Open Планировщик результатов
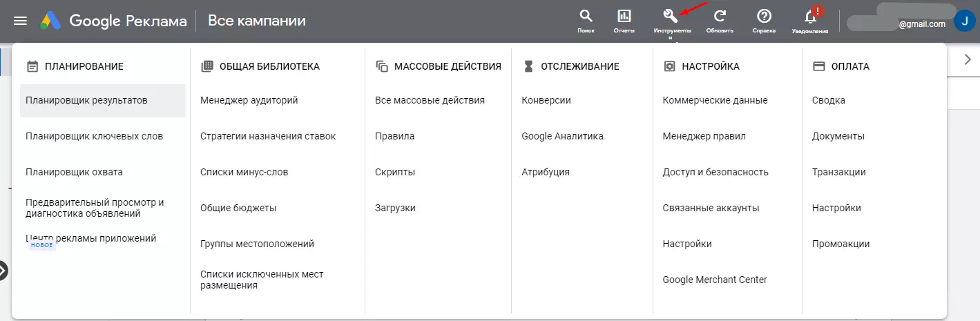 103,101
